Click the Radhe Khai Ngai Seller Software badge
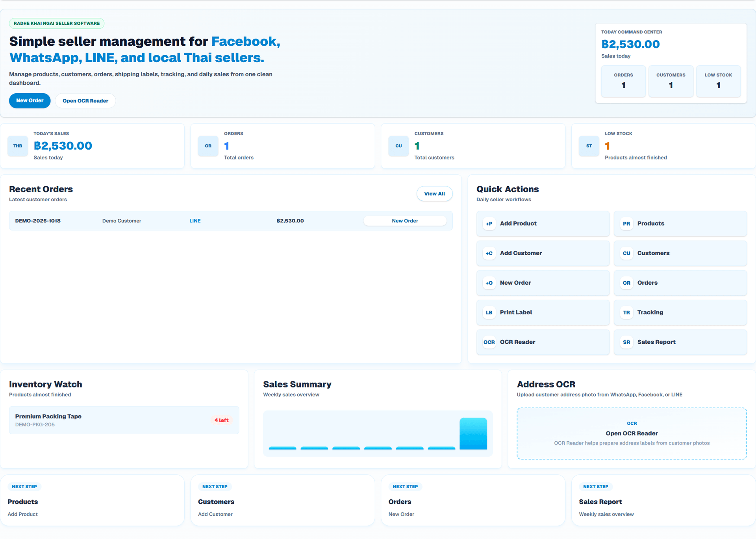Screen dimensions: 756x539 click(x=57, y=23)
